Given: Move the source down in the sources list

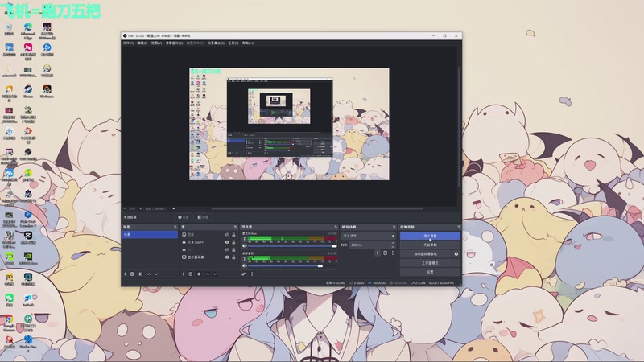Looking at the screenshot, I should (214, 274).
